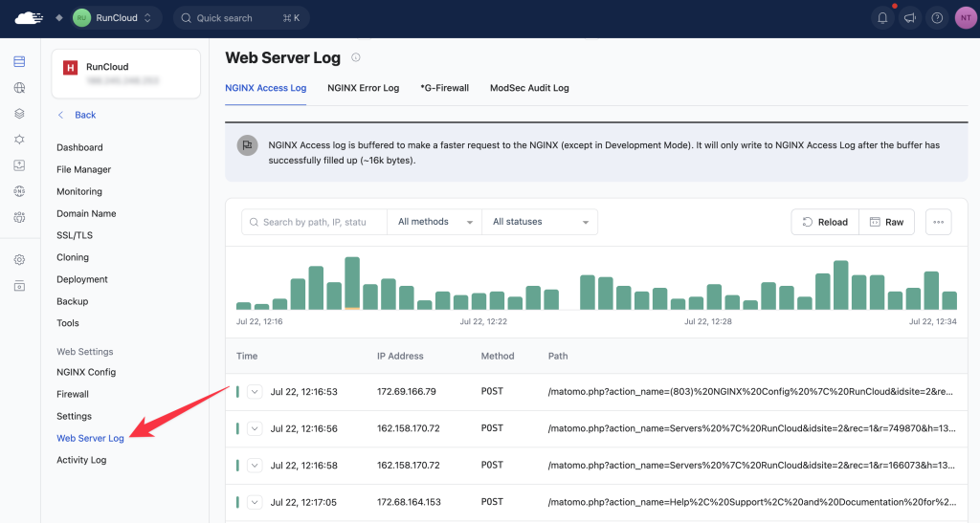Open Firewall menu item
The image size is (980, 523).
(x=73, y=394)
